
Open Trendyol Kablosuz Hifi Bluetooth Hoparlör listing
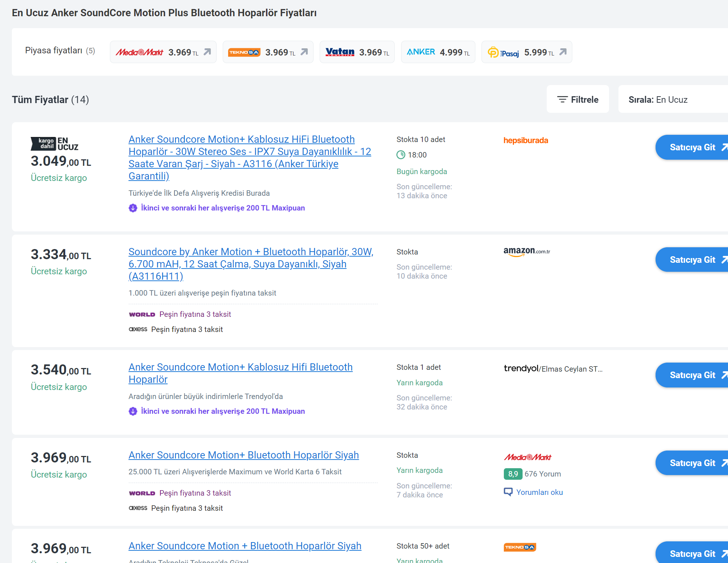[x=240, y=373]
